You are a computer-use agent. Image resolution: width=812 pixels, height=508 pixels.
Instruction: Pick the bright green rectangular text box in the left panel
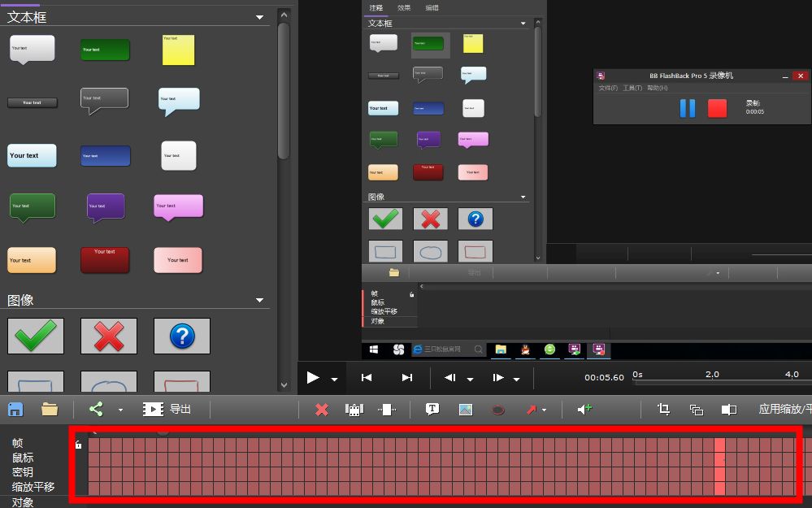click(105, 50)
